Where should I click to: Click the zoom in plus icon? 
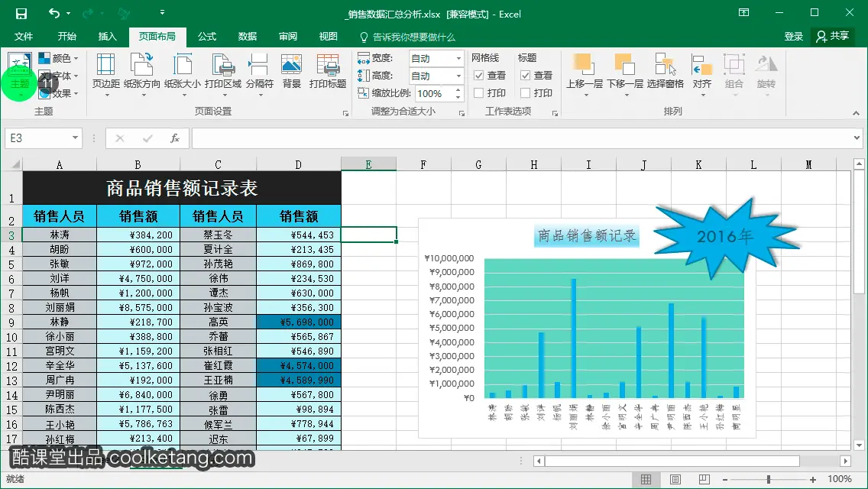(813, 480)
